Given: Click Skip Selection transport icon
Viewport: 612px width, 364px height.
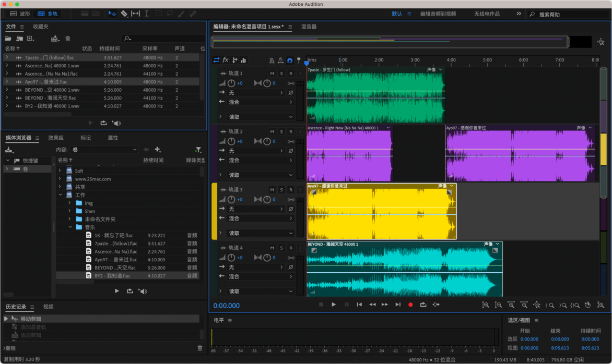Looking at the screenshot, I should [436, 305].
